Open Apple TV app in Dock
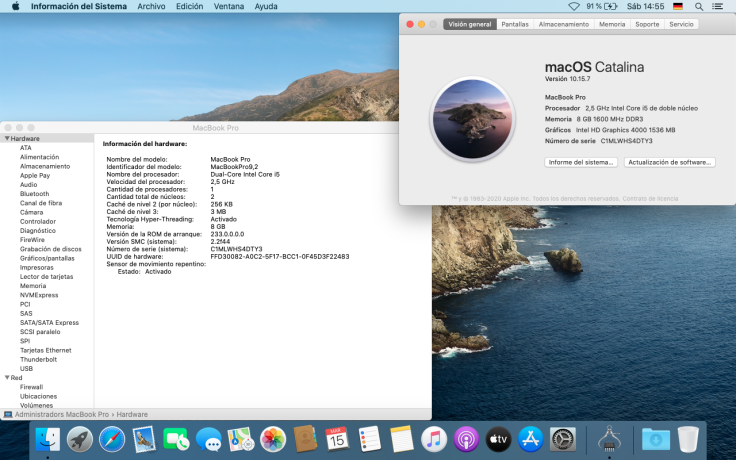Image resolution: width=736 pixels, height=460 pixels. 498,439
